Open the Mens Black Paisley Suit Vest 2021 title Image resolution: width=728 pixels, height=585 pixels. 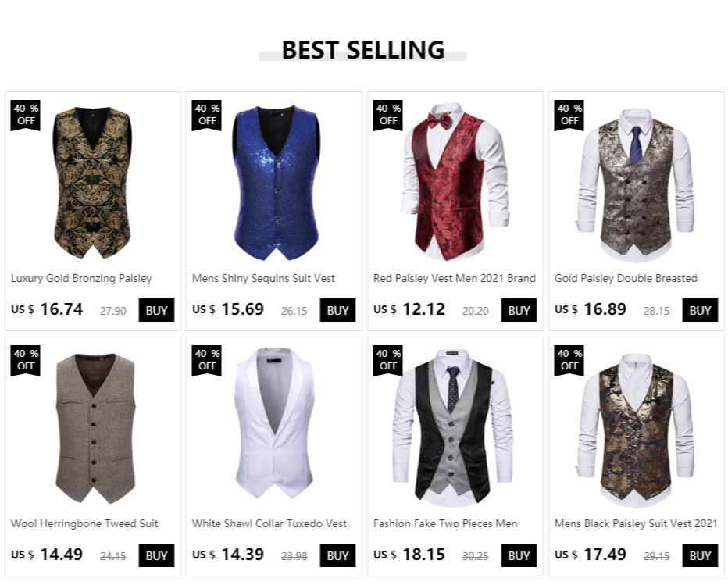[x=636, y=524]
